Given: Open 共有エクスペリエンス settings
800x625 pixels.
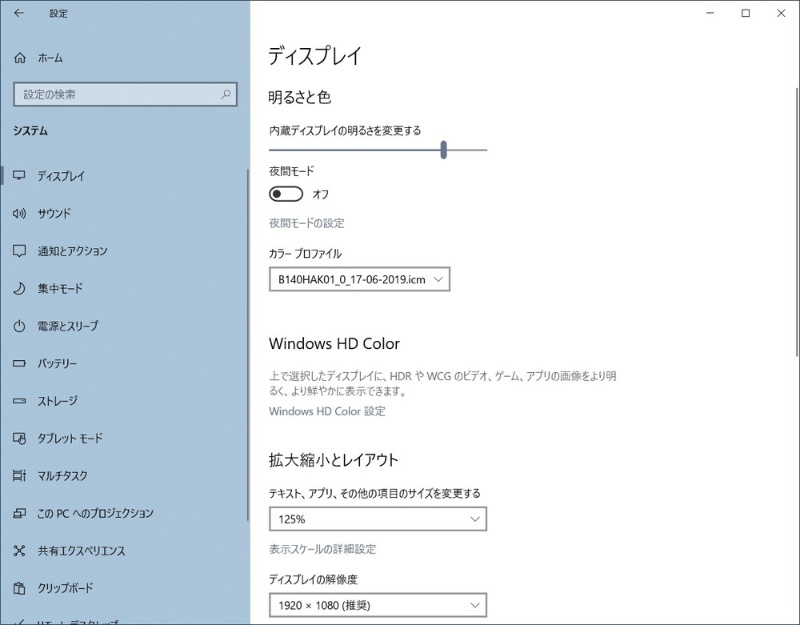Looking at the screenshot, I should point(123,551).
